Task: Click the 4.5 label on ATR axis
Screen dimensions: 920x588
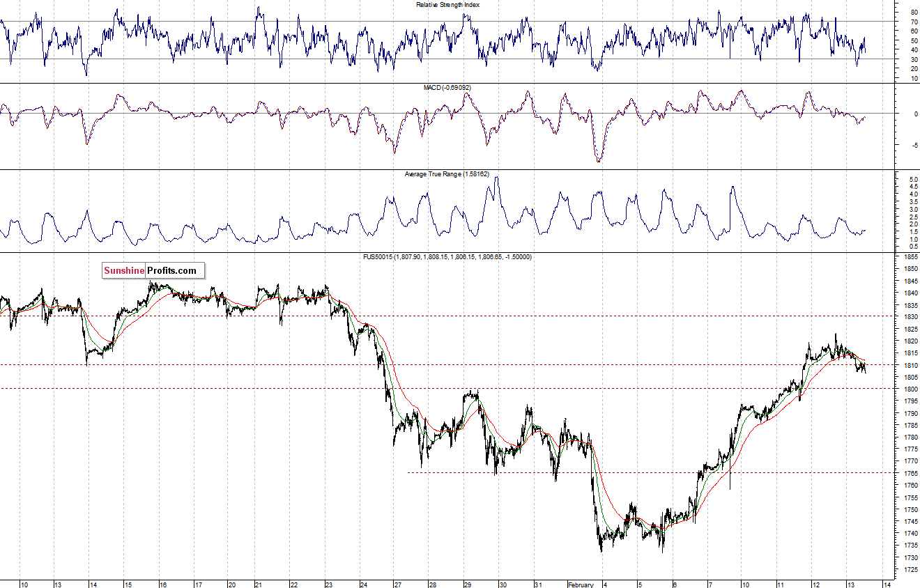Action: 913,187
